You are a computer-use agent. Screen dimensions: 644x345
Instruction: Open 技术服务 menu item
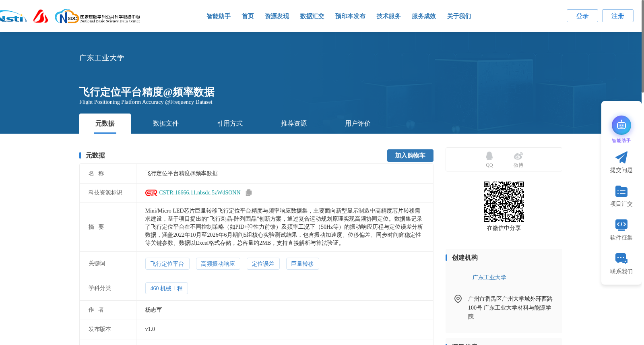(x=388, y=16)
